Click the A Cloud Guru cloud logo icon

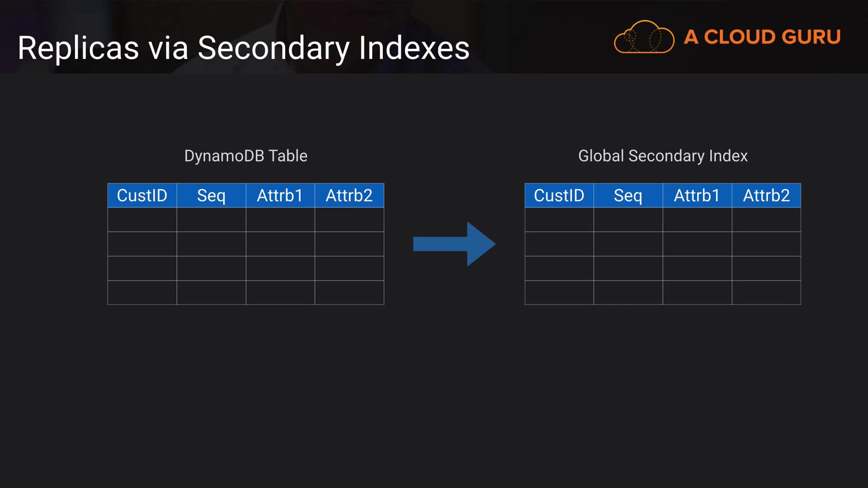pos(644,37)
